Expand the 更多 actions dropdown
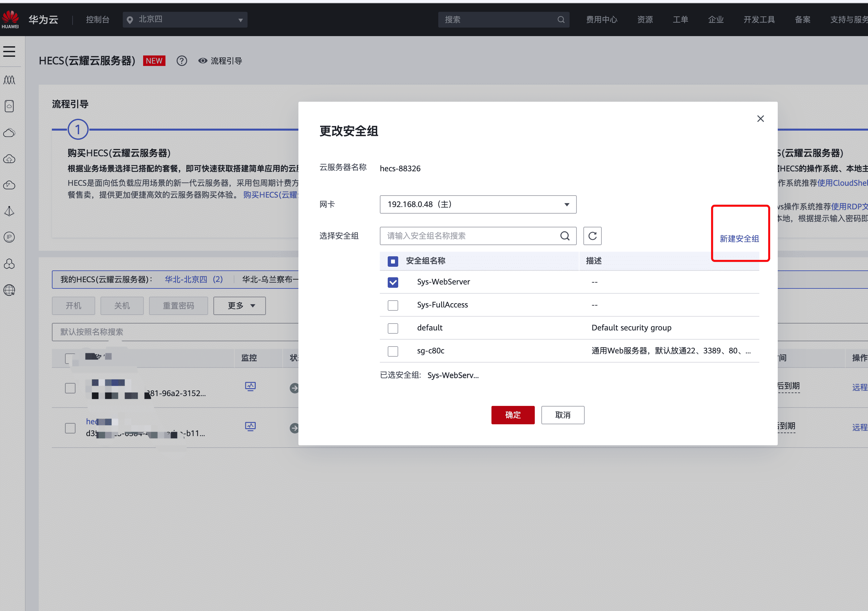Screen dimensions: 868x611 coord(239,305)
